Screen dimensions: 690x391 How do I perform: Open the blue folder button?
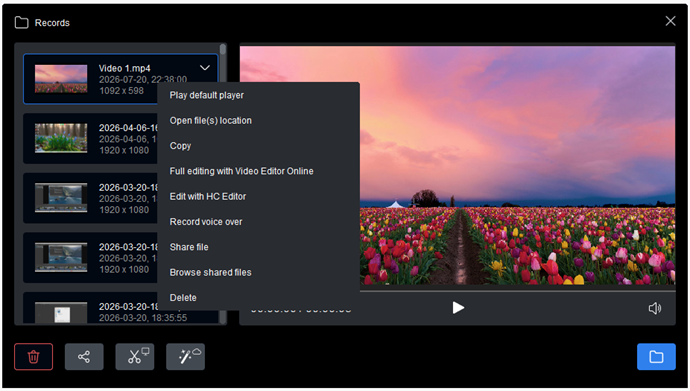656,356
